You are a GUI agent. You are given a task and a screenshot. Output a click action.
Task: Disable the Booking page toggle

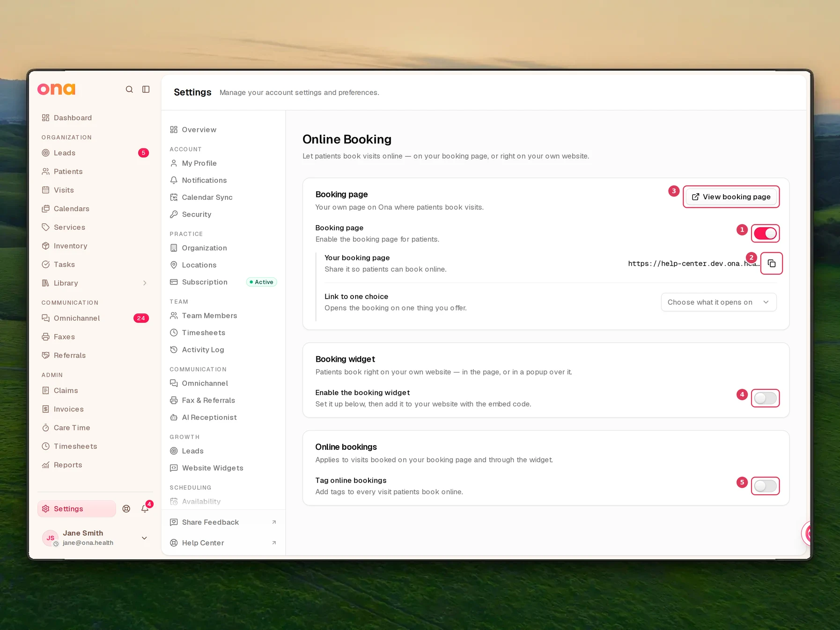point(765,234)
